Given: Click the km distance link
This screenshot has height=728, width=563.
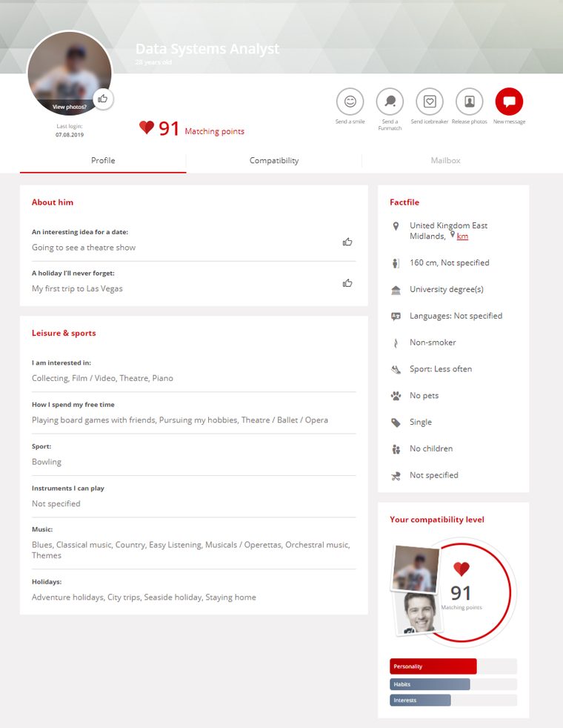Looking at the screenshot, I should click(462, 236).
